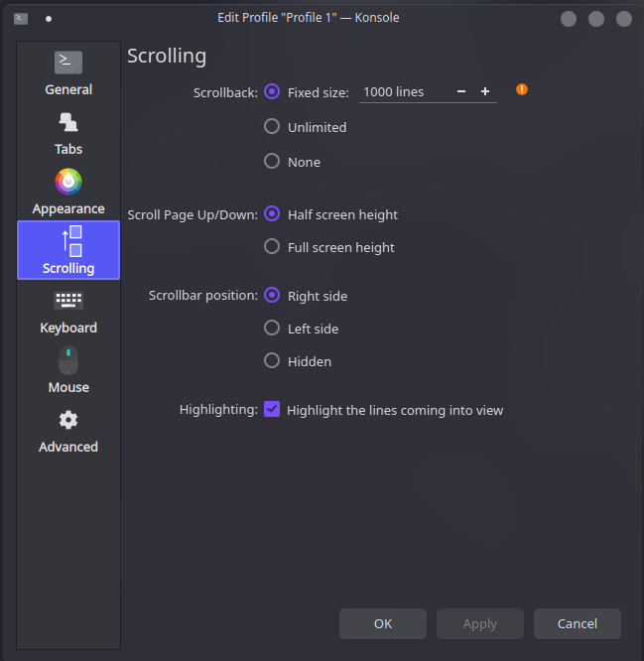Click the 1000 lines input field
The height and width of the screenshot is (661, 644).
(x=402, y=91)
